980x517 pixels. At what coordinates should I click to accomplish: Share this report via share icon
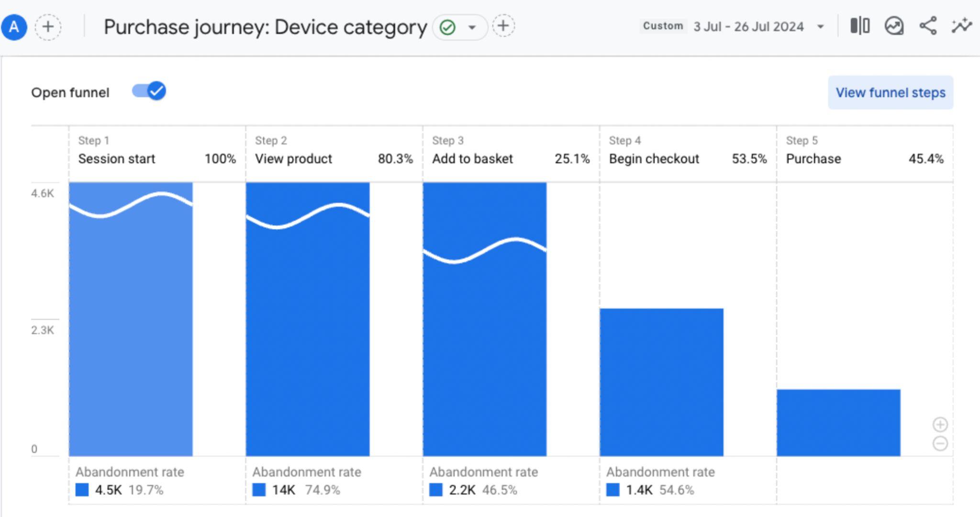pyautogui.click(x=928, y=26)
